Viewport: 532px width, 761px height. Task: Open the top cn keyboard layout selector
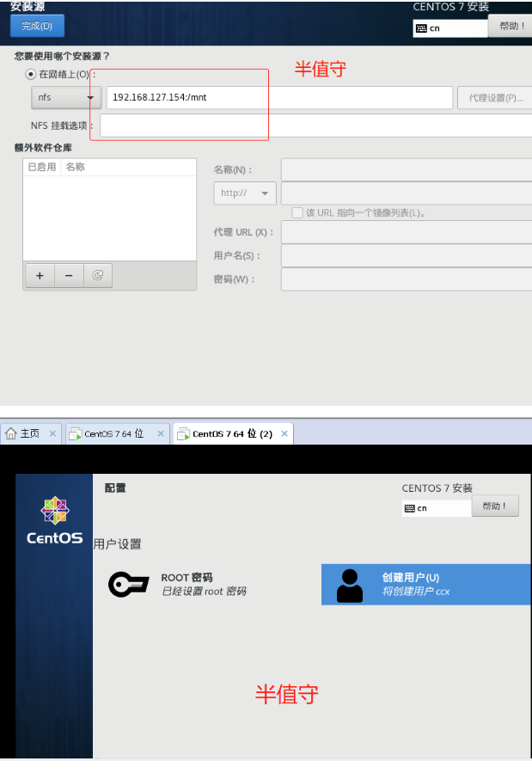450,28
